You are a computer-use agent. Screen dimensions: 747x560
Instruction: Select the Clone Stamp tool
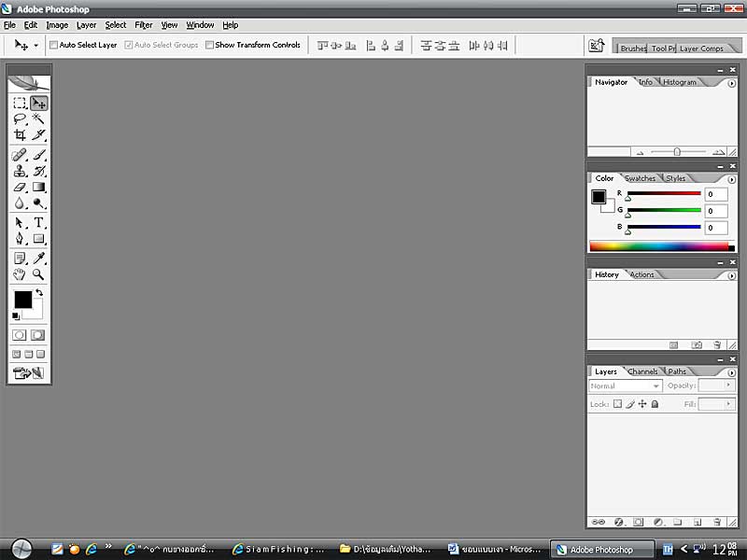20,171
